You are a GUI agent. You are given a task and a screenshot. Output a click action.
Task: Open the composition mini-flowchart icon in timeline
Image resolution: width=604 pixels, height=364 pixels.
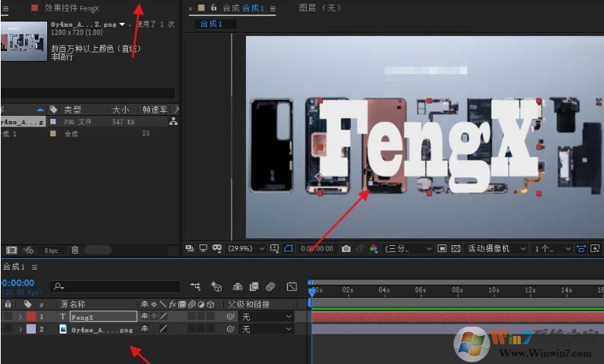point(197,287)
